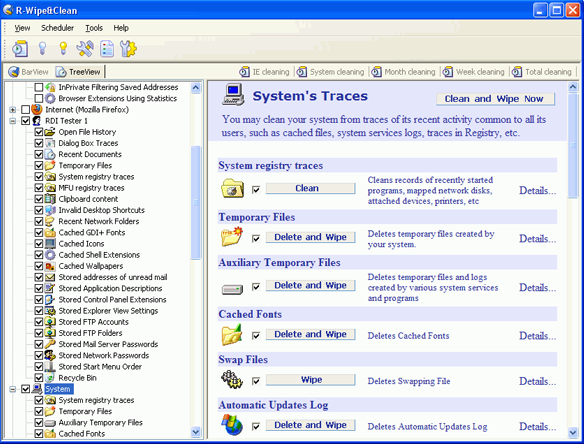The image size is (584, 444).
Task: Click the Wipe button for Swap Files
Action: tap(310, 380)
